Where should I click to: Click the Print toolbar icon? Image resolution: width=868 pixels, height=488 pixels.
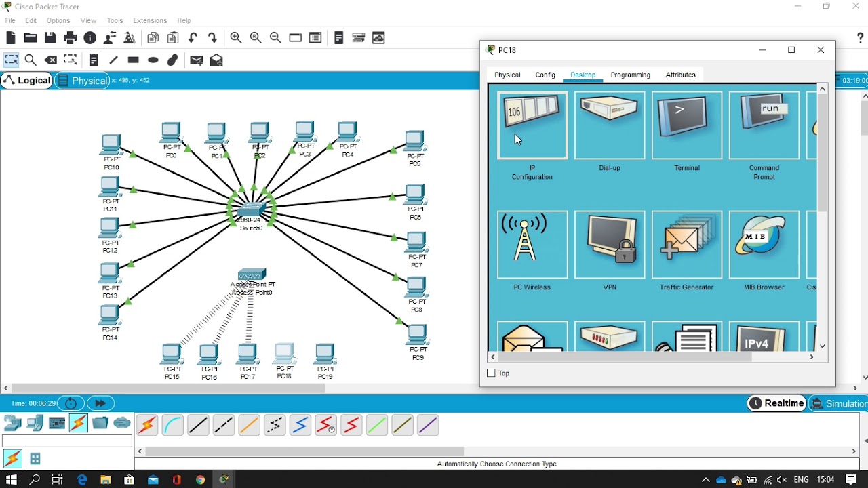pyautogui.click(x=70, y=38)
